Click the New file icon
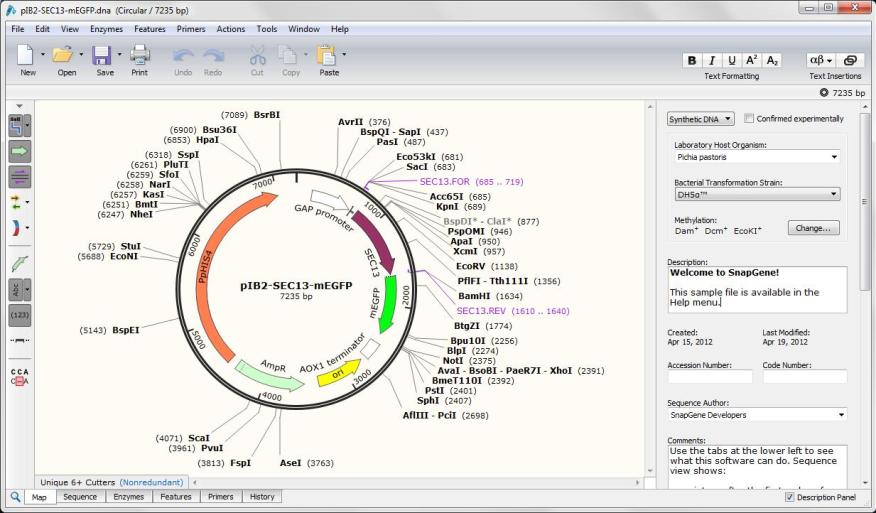 pyautogui.click(x=26, y=55)
